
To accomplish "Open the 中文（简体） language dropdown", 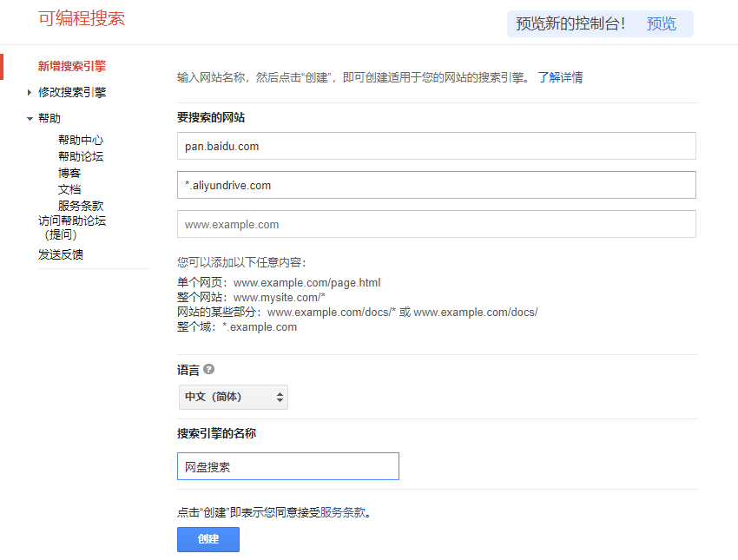I will coord(233,397).
